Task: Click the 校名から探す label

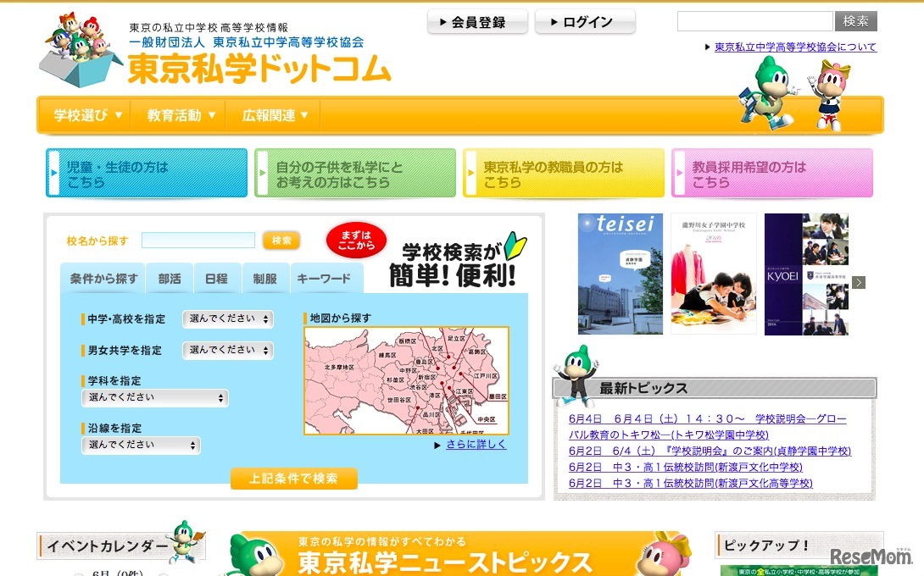Action: tap(97, 241)
